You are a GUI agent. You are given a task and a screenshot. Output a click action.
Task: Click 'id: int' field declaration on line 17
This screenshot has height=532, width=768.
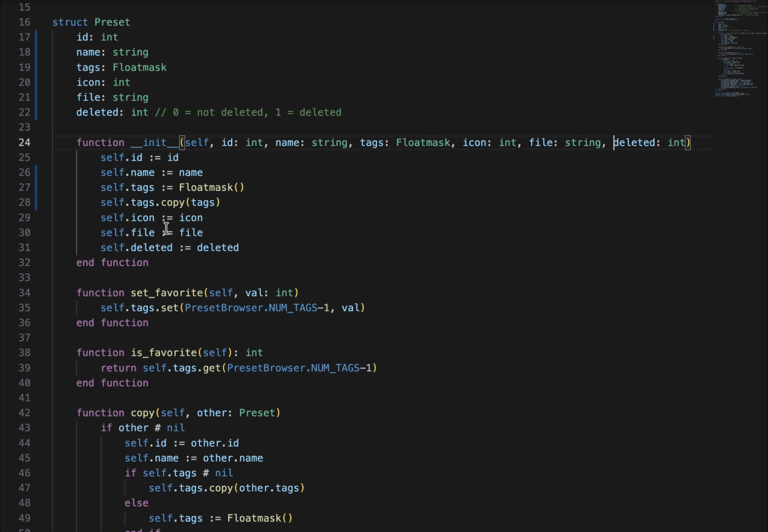[97, 37]
